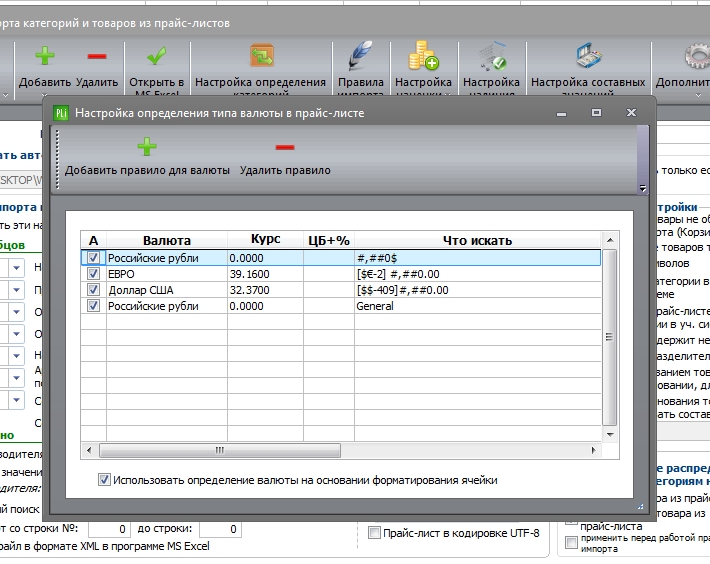Click the red minus Удалить icon in main toolbar
The width and height of the screenshot is (710, 564).
[x=96, y=56]
